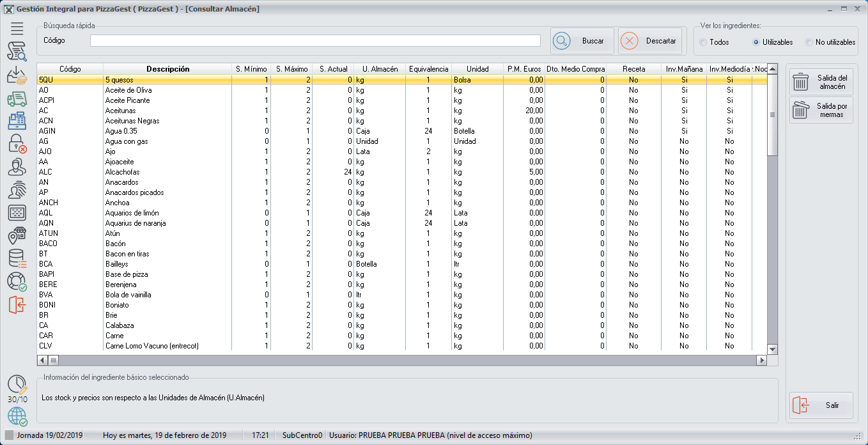Click the globe with green check icon
The height and width of the screenshot is (445, 868).
pos(17,417)
